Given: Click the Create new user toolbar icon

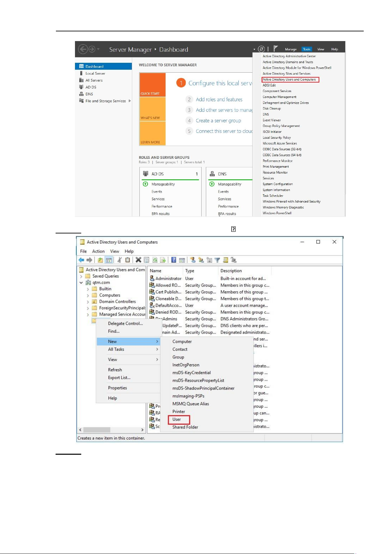Looking at the screenshot, I should tap(193, 260).
